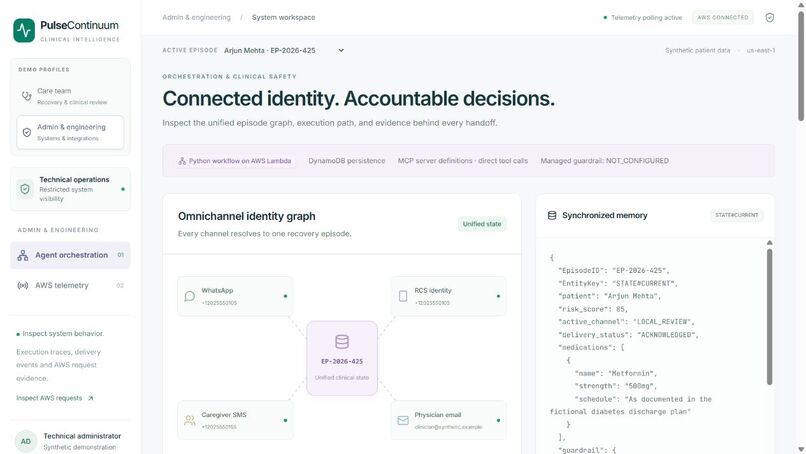Click the shield-check icon in Technical operations card

click(25, 189)
